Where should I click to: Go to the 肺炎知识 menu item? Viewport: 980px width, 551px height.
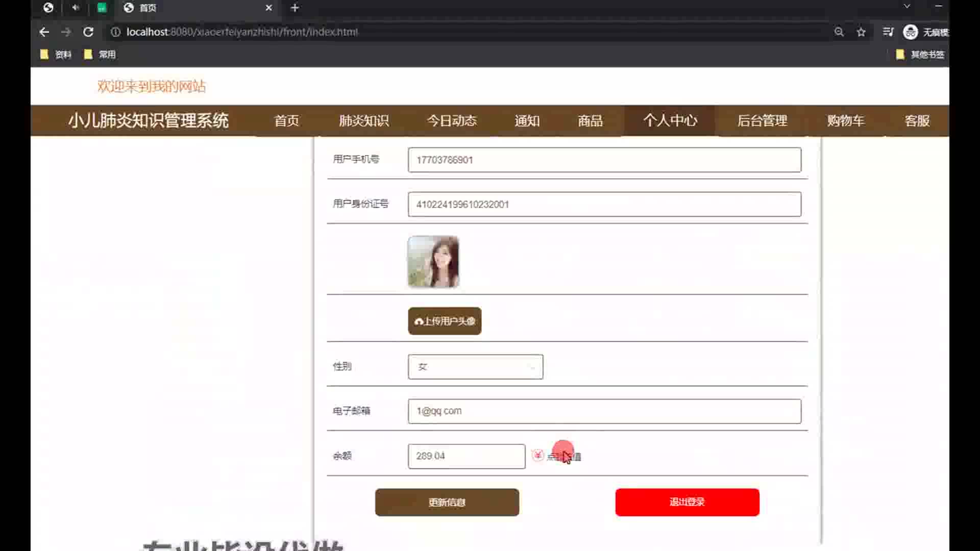coord(364,121)
